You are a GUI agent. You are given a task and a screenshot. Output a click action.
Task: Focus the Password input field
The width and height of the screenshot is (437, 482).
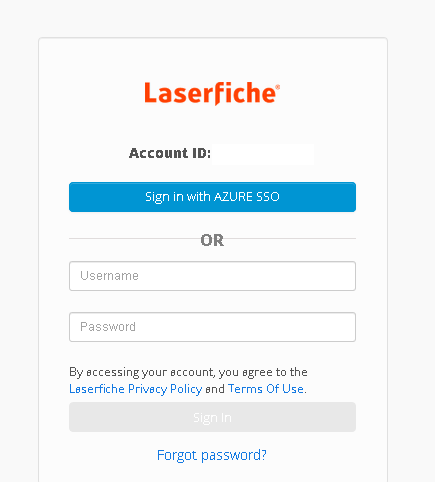point(212,327)
